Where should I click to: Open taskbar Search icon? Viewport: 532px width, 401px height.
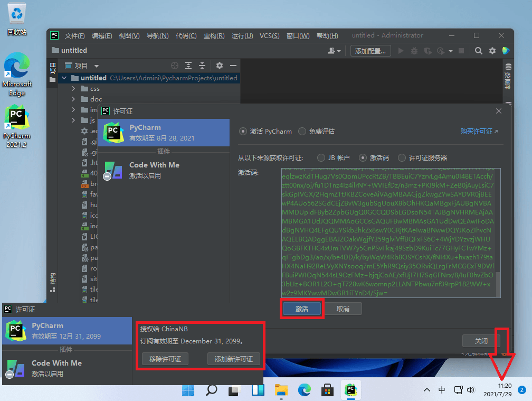click(x=211, y=390)
